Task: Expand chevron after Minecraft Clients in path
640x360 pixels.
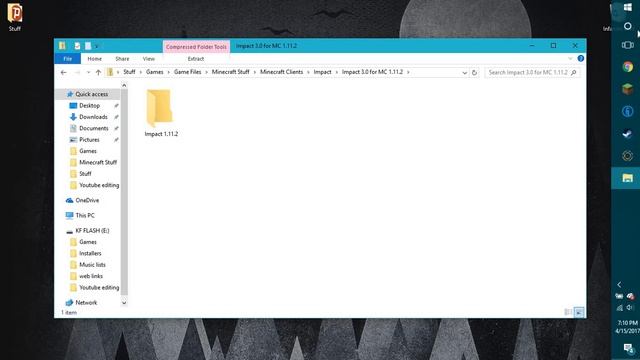Action: coord(308,72)
